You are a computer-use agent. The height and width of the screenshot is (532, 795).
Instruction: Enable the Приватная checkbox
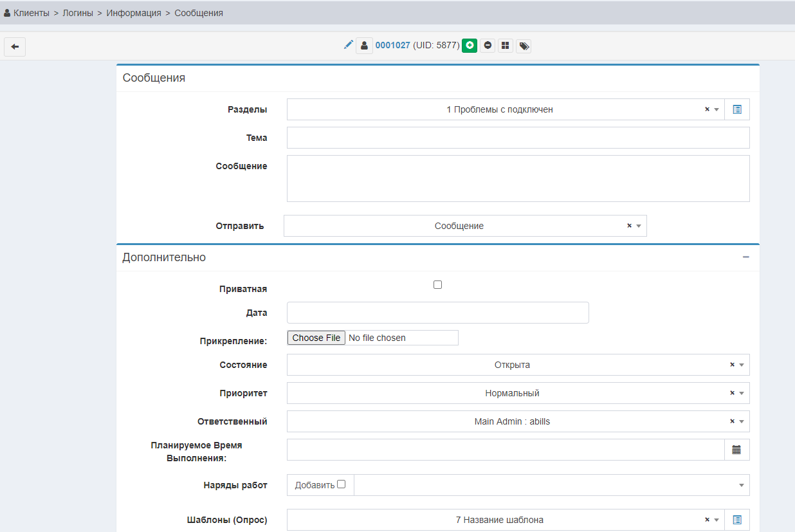(x=438, y=284)
